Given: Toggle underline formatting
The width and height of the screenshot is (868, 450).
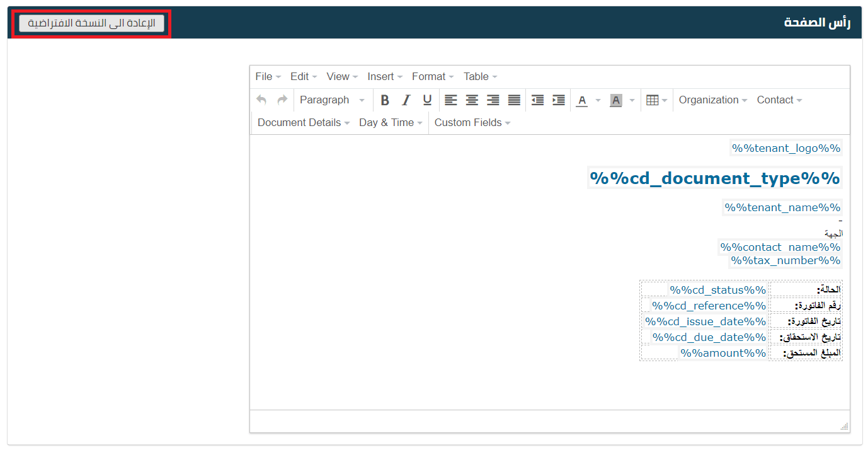Looking at the screenshot, I should 427,100.
